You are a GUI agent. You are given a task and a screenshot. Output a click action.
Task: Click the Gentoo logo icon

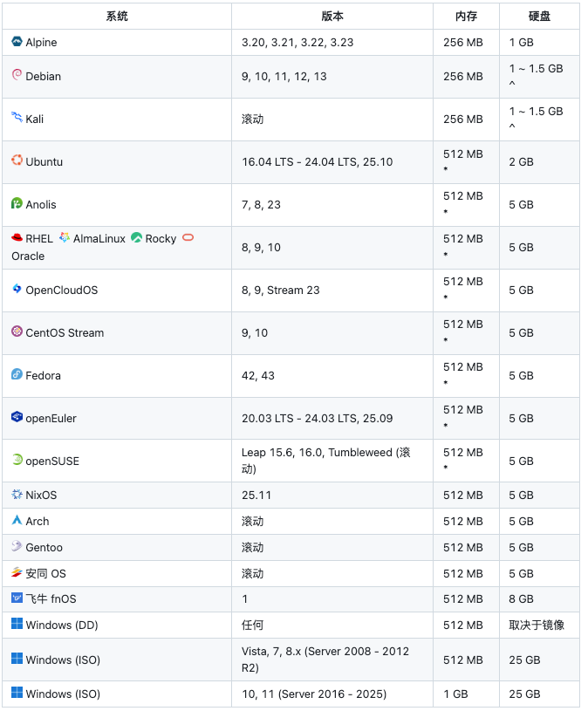click(x=17, y=547)
